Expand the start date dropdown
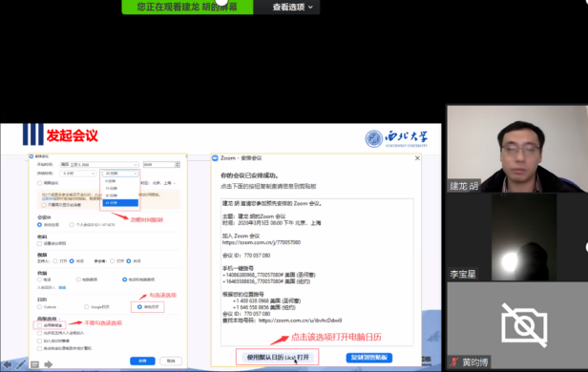The width and height of the screenshot is (588, 372). click(x=99, y=164)
